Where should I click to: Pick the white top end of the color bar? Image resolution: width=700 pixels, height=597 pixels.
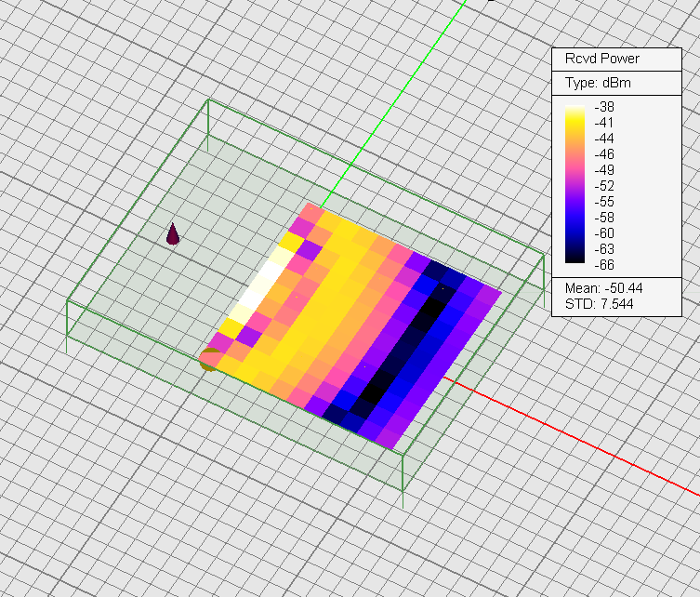[x=576, y=108]
